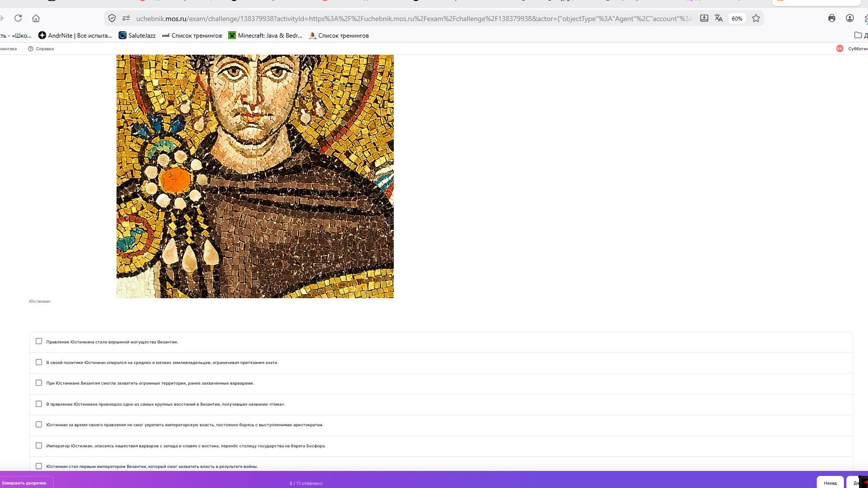868x488 pixels.
Task: Click the Justinian mosaic image
Action: (255, 176)
